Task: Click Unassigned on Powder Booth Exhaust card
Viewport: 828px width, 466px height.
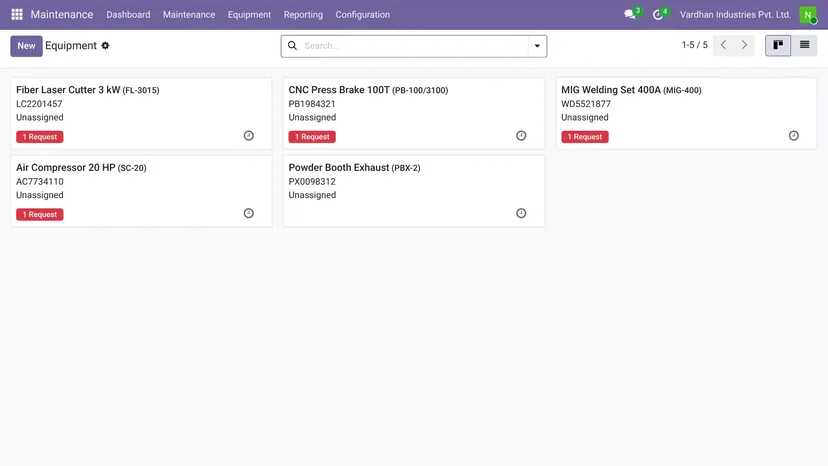Action: coord(312,195)
